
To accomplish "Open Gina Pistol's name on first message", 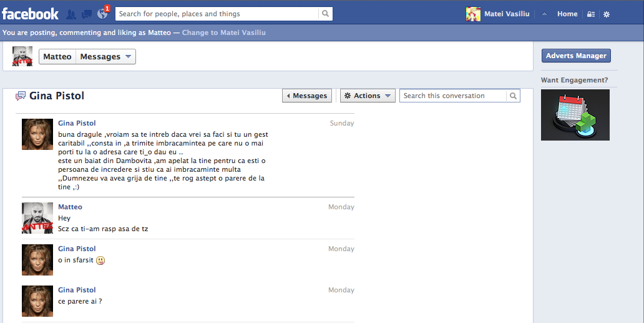I will 77,123.
